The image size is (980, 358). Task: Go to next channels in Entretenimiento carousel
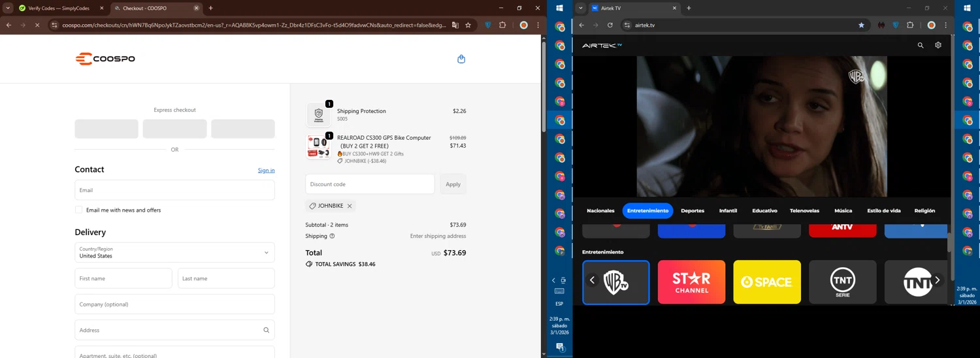(937, 280)
